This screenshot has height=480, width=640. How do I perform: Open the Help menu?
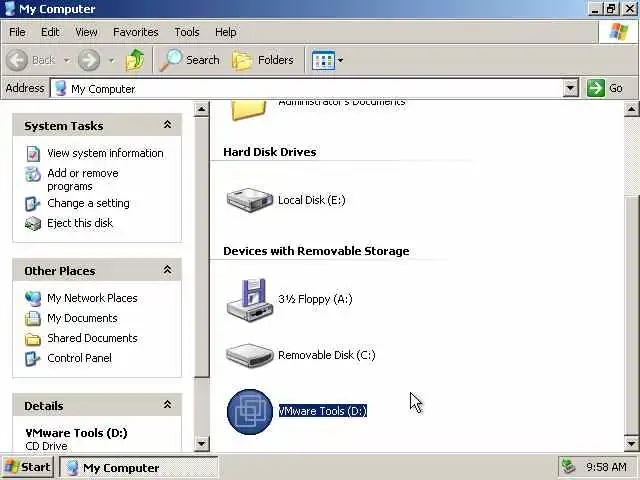point(225,32)
